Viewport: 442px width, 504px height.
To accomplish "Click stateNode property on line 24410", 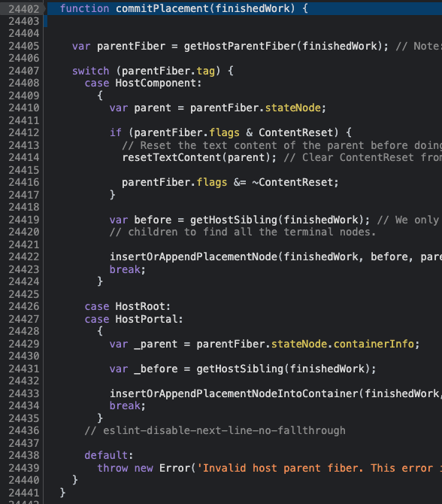I will (292, 108).
